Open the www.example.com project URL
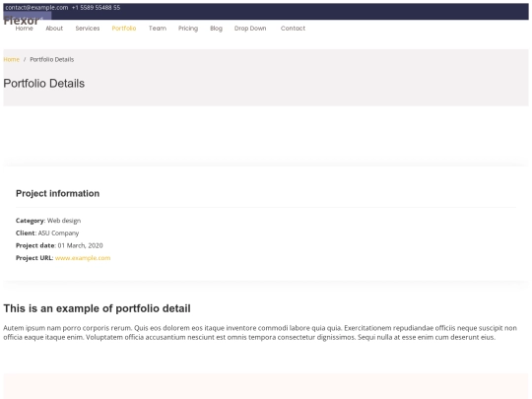Image resolution: width=532 pixels, height=399 pixels. click(x=83, y=258)
